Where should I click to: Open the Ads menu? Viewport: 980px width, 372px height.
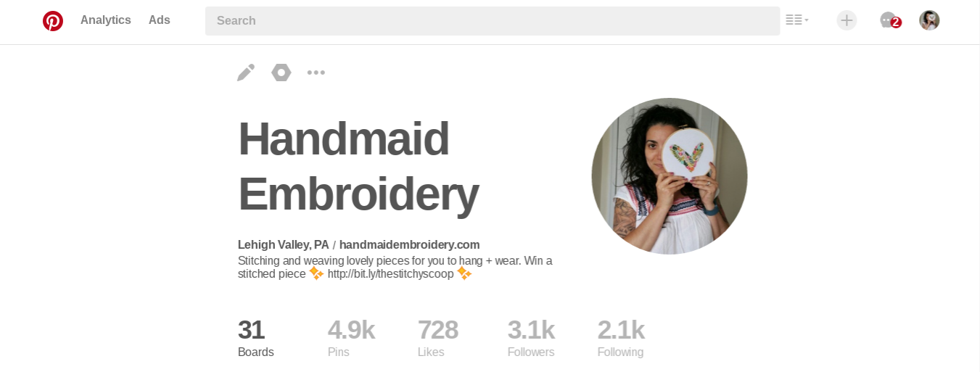160,20
